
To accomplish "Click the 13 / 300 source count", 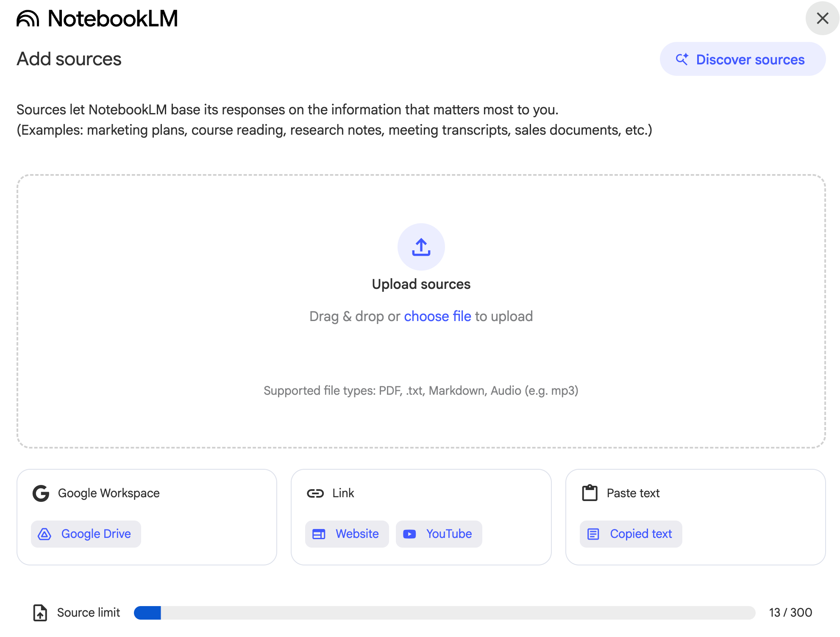I will click(790, 612).
